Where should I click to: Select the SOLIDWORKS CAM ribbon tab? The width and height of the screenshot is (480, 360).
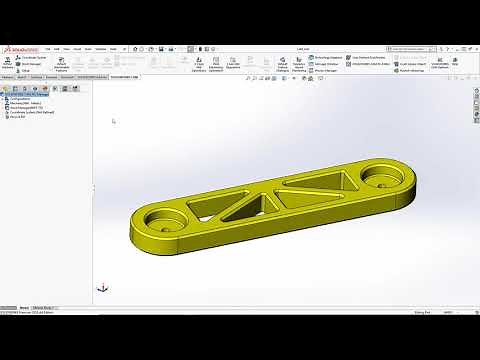tap(124, 77)
